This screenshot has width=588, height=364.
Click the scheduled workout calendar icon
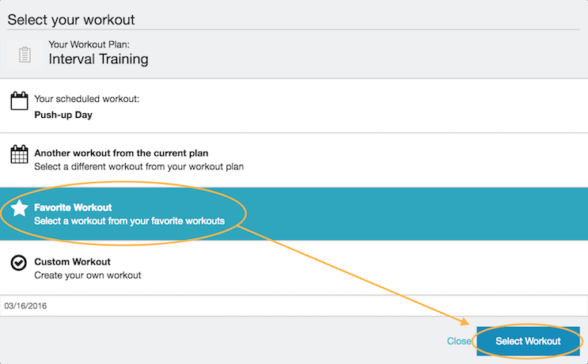pos(18,101)
